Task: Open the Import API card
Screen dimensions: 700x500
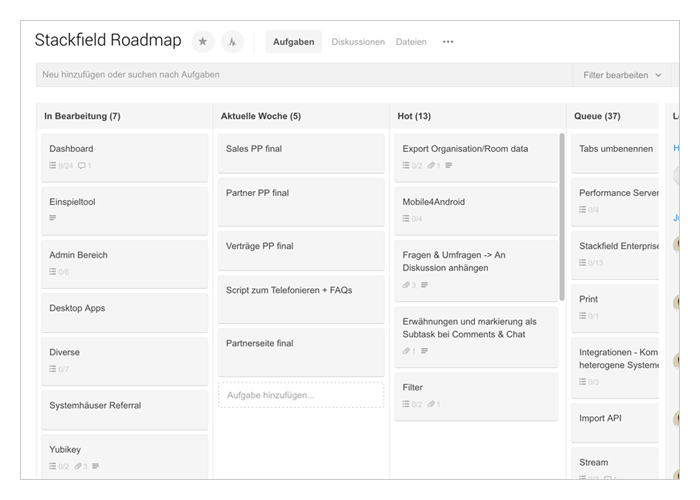Action: point(615,422)
